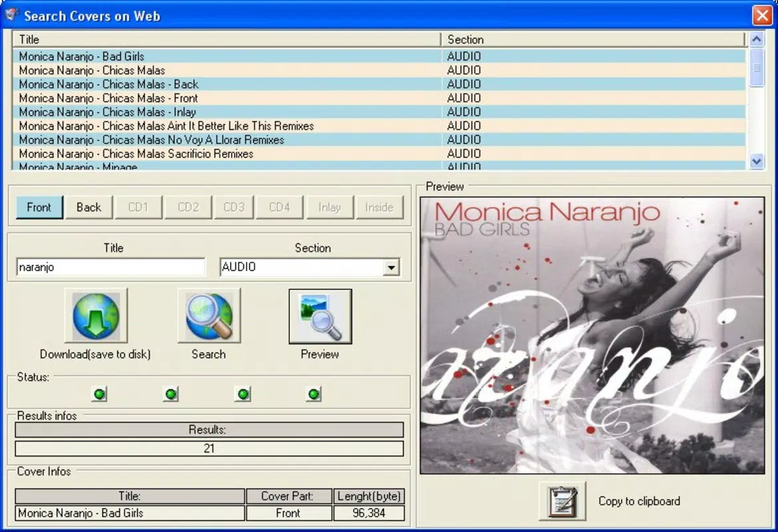Select row Monica Naranjo - Chicas Malas - Inlay
Screen dimensions: 778x532
coord(379,112)
